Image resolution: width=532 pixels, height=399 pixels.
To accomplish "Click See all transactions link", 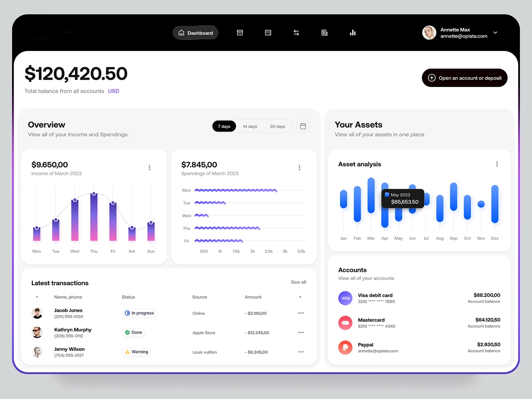I will [x=298, y=282].
